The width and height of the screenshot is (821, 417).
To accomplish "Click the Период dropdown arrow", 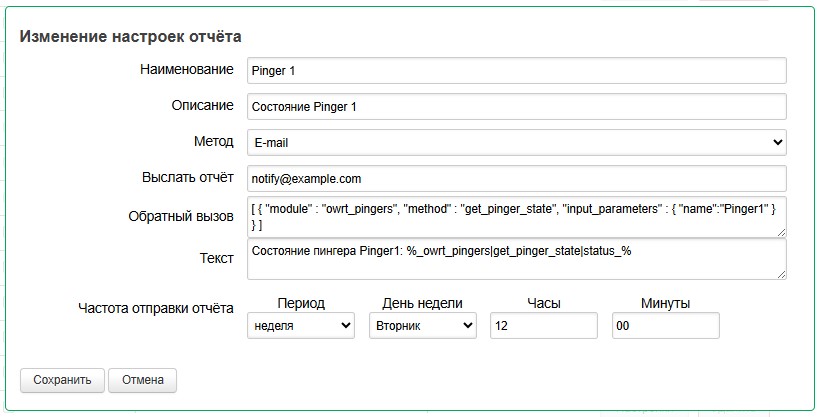I will coord(346,326).
